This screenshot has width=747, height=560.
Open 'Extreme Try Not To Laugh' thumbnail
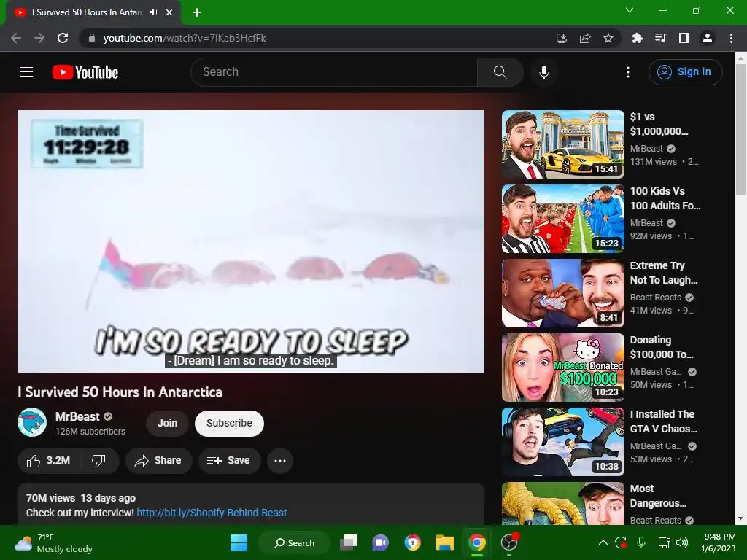pyautogui.click(x=563, y=293)
